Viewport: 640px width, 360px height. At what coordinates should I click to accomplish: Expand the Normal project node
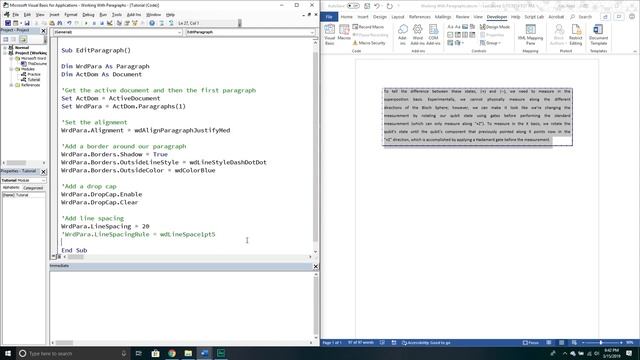click(5, 48)
